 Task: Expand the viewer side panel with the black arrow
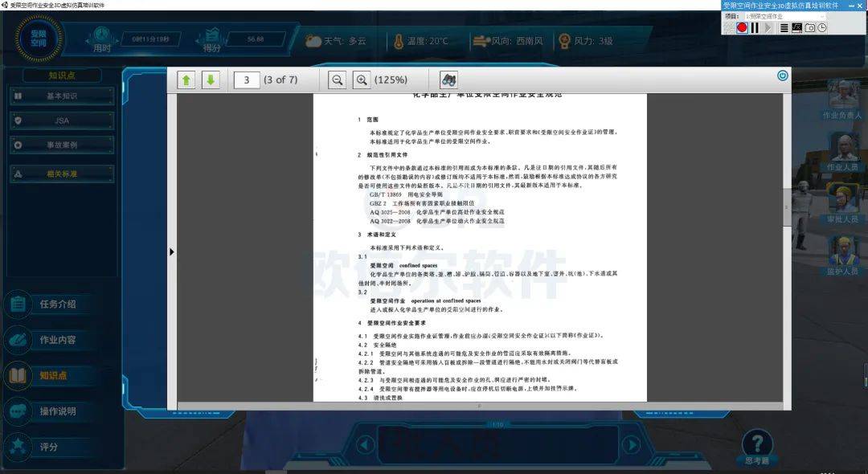(172, 251)
